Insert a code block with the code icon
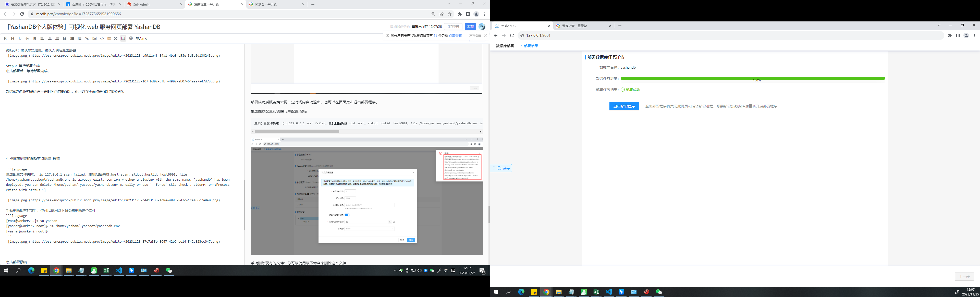 [x=102, y=39]
